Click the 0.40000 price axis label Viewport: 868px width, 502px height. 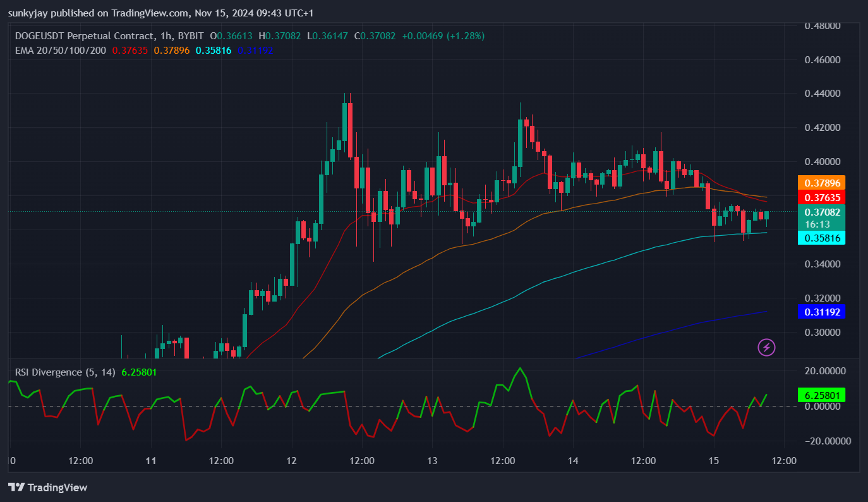(822, 162)
